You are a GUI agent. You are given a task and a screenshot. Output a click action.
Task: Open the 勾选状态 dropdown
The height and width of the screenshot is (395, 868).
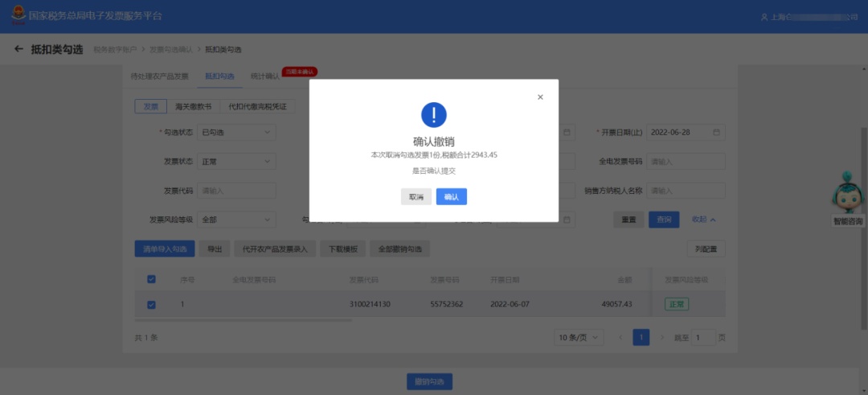coord(236,133)
